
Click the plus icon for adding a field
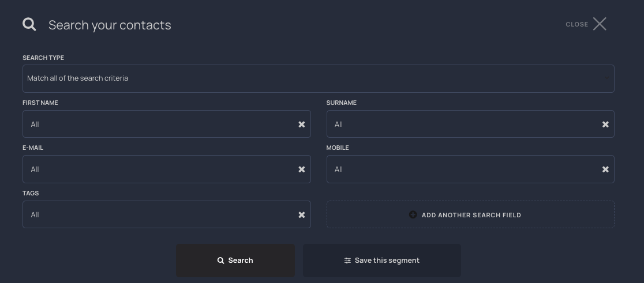point(413,214)
